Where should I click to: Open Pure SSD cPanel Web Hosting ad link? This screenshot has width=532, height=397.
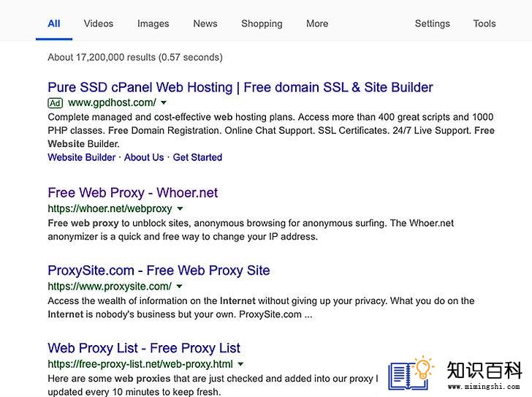pyautogui.click(x=240, y=87)
